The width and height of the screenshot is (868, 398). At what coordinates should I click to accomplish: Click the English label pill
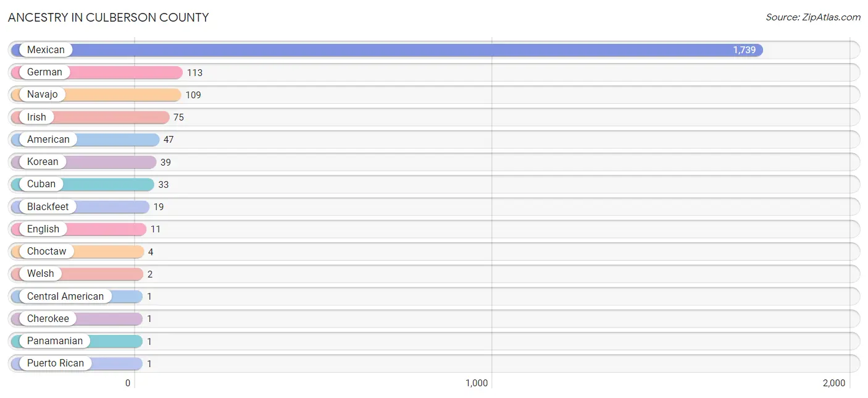[43, 229]
